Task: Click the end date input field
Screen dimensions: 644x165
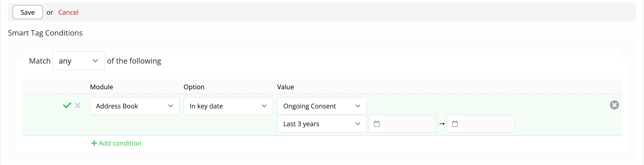Action: [489, 124]
